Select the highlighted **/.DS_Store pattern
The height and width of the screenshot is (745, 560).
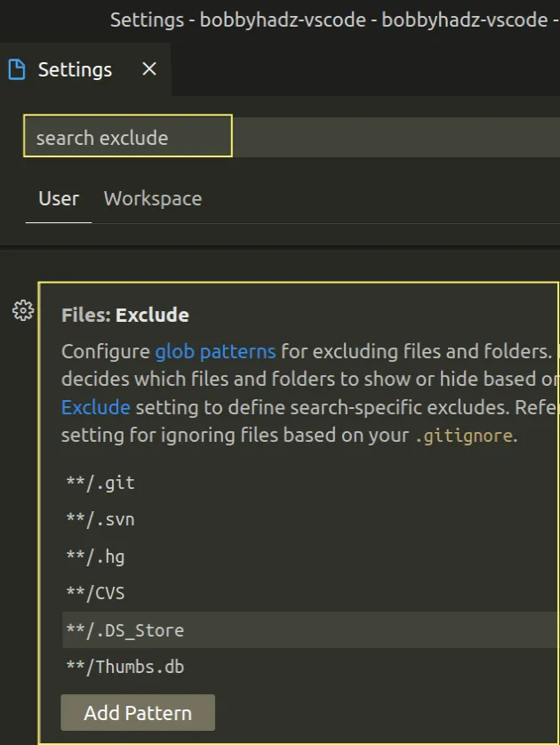122,630
